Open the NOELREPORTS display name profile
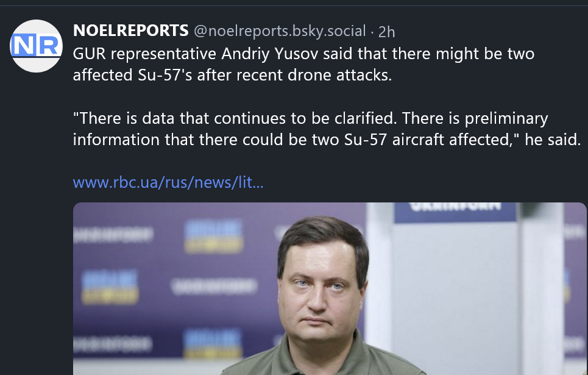Viewport: 588px width, 375px height. coord(130,30)
